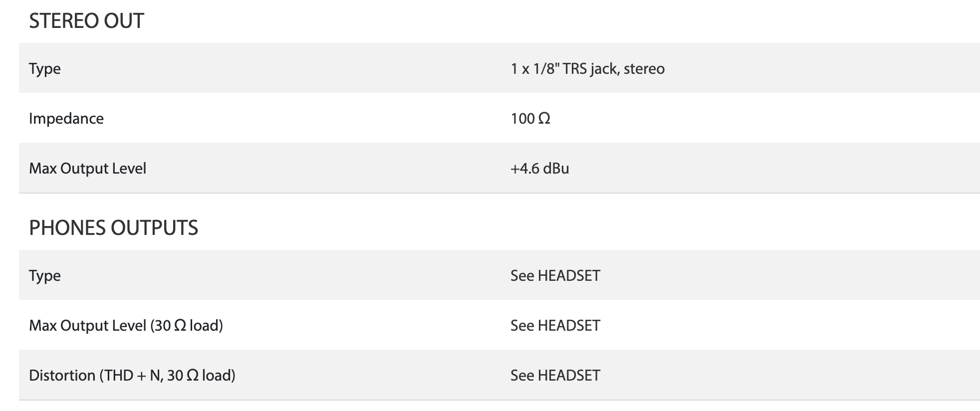Click the PHONES OUTPUTS section heading
Screen dimensions: 980x411
coord(113,228)
